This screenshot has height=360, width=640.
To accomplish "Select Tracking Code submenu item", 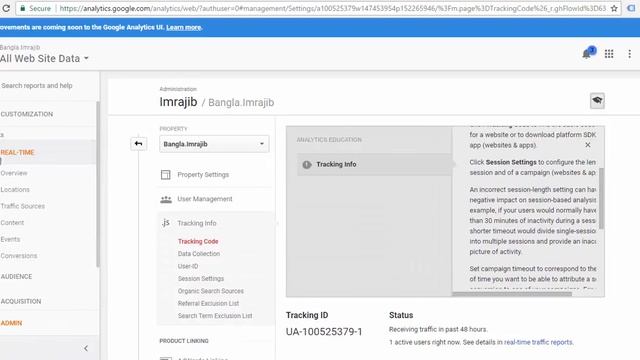I will (x=198, y=241).
